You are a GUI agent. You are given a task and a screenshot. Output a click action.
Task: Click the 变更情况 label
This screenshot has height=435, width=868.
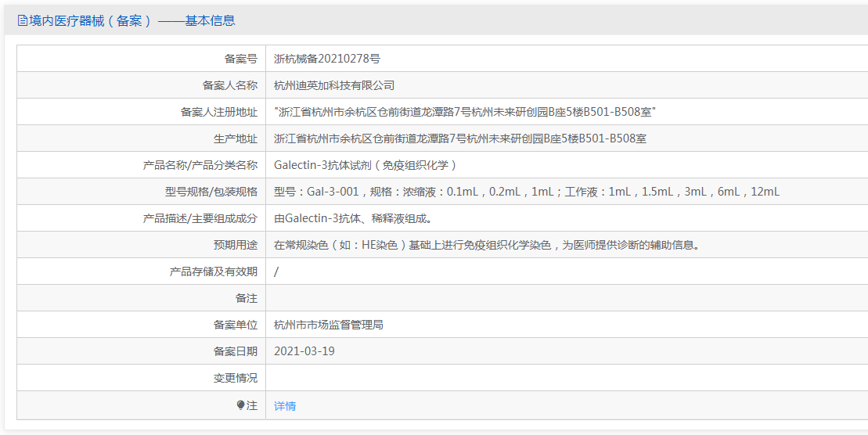[236, 378]
